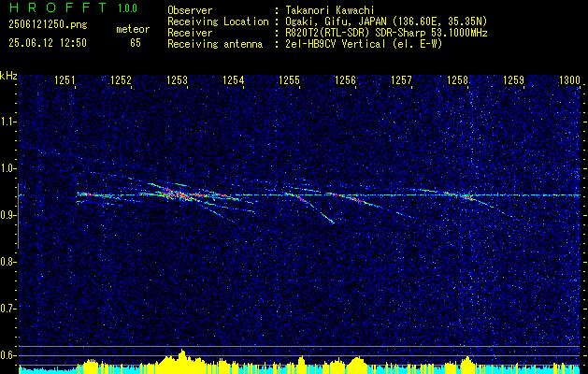Image resolution: width=588 pixels, height=374 pixels.
Task: Click time marker 1257
Action: click(401, 79)
